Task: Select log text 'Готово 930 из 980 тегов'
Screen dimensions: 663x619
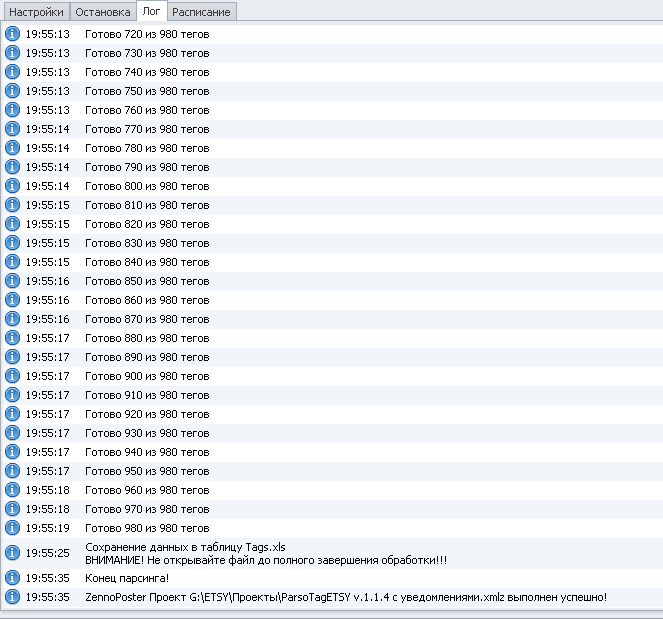Action: 147,433
